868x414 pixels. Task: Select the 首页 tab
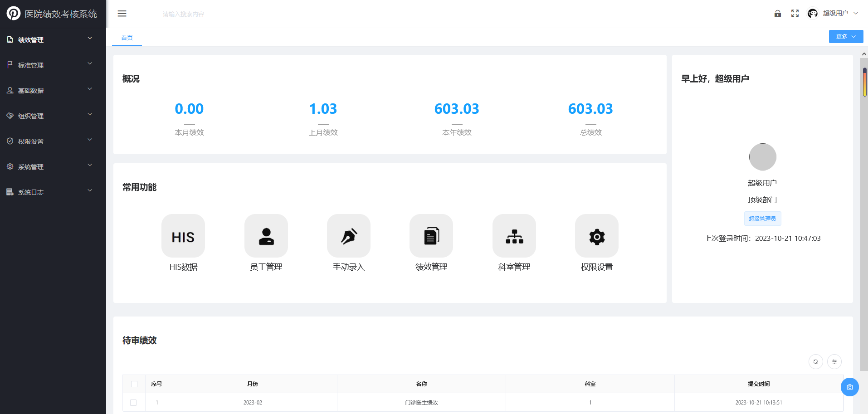127,38
